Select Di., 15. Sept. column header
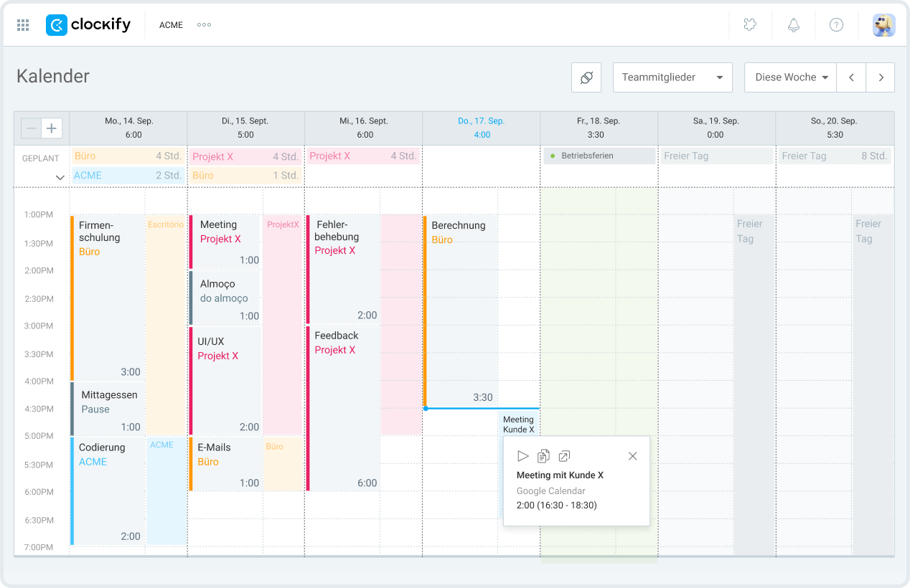The image size is (910, 588). pos(245,128)
